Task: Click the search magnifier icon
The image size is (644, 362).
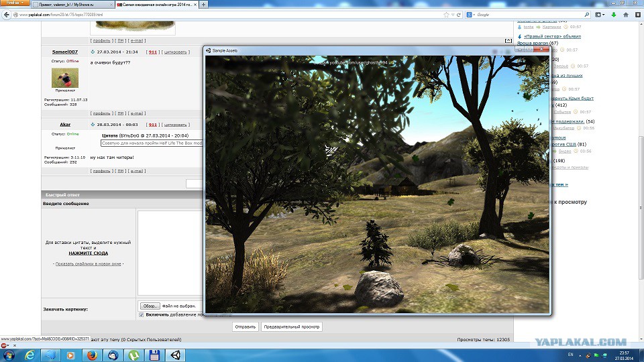Action: pos(587,15)
